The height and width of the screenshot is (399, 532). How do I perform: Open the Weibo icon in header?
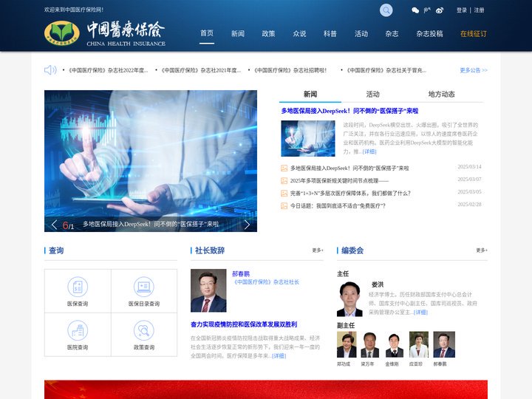(x=440, y=10)
